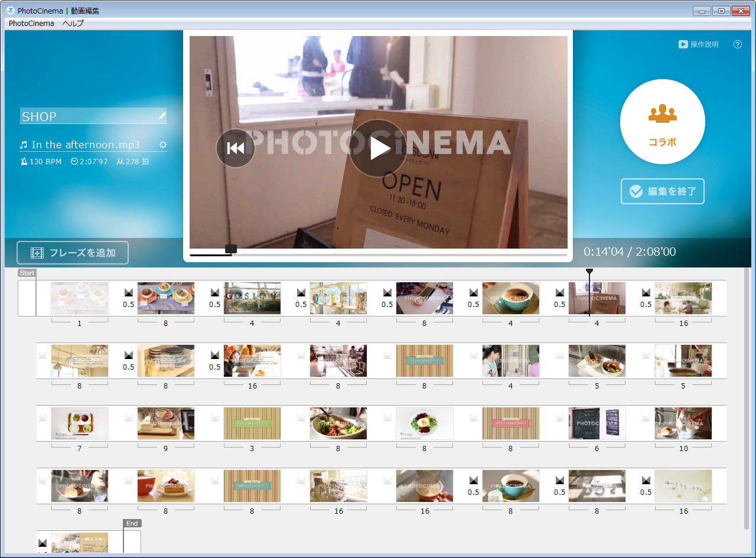The image size is (756, 558).
Task: Open the 操作説明 link
Action: tap(699, 44)
